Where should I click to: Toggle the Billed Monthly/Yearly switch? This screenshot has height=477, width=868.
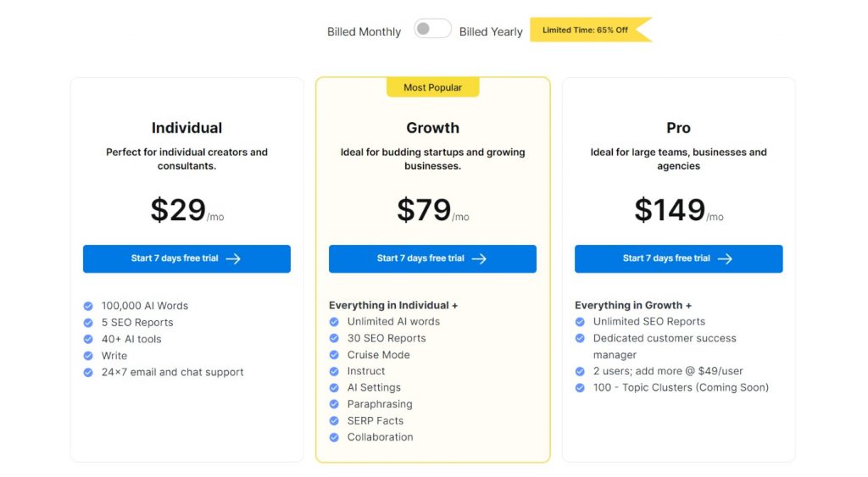pyautogui.click(x=432, y=29)
